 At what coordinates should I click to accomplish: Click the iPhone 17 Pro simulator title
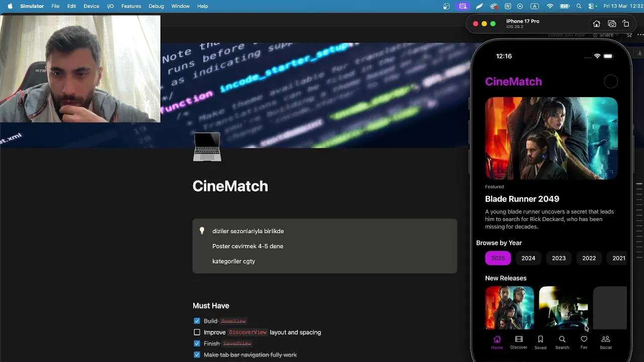[523, 21]
